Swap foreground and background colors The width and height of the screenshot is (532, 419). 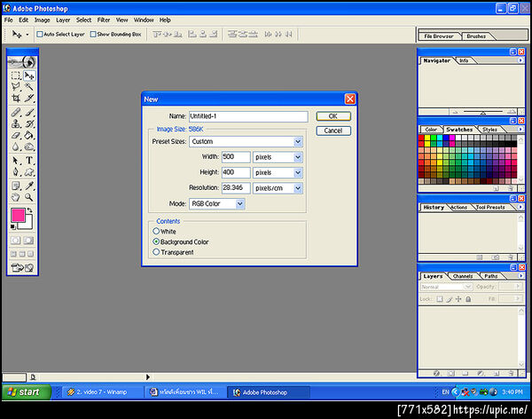click(x=30, y=210)
